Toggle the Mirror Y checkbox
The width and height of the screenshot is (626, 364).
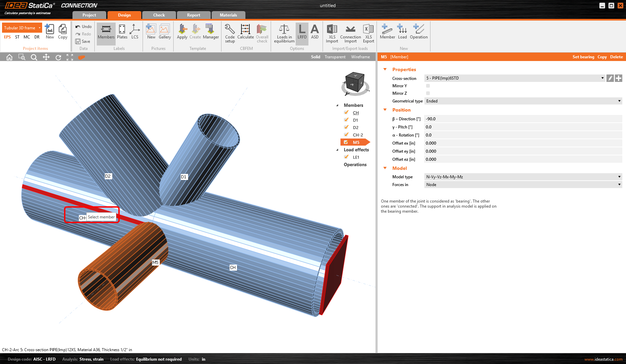[x=428, y=86]
